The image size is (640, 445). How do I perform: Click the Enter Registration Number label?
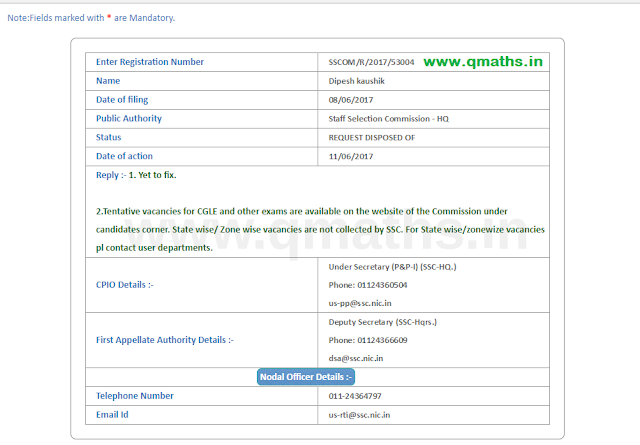tap(150, 62)
